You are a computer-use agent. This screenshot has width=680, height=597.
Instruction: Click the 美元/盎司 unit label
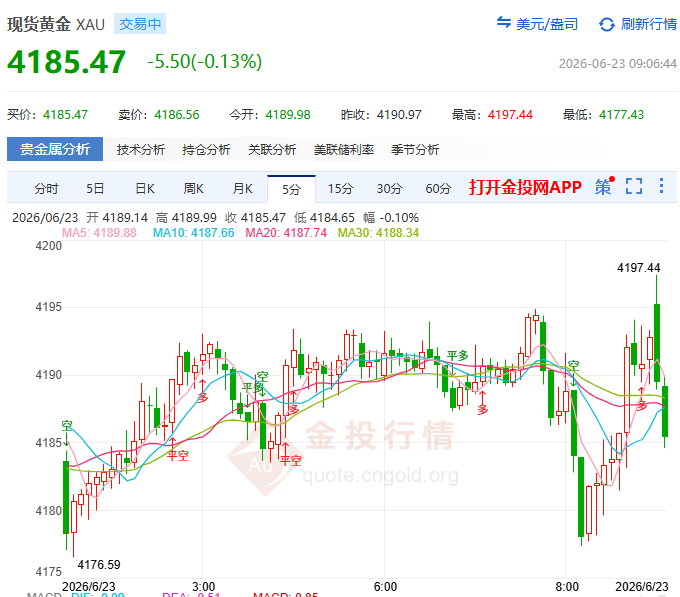(547, 24)
